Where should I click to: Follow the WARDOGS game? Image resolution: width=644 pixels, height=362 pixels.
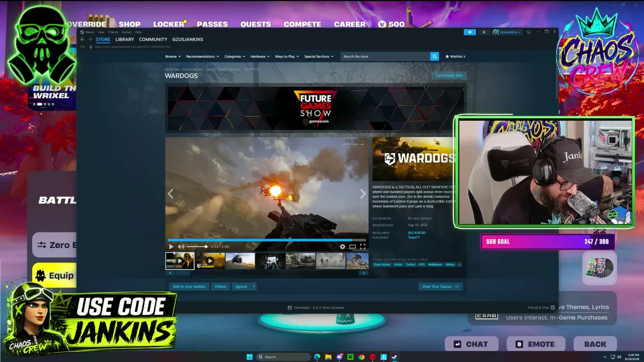220,287
